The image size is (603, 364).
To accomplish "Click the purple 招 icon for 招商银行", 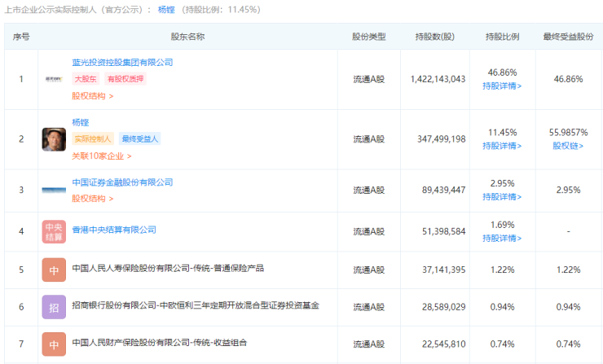I will pos(54,307).
